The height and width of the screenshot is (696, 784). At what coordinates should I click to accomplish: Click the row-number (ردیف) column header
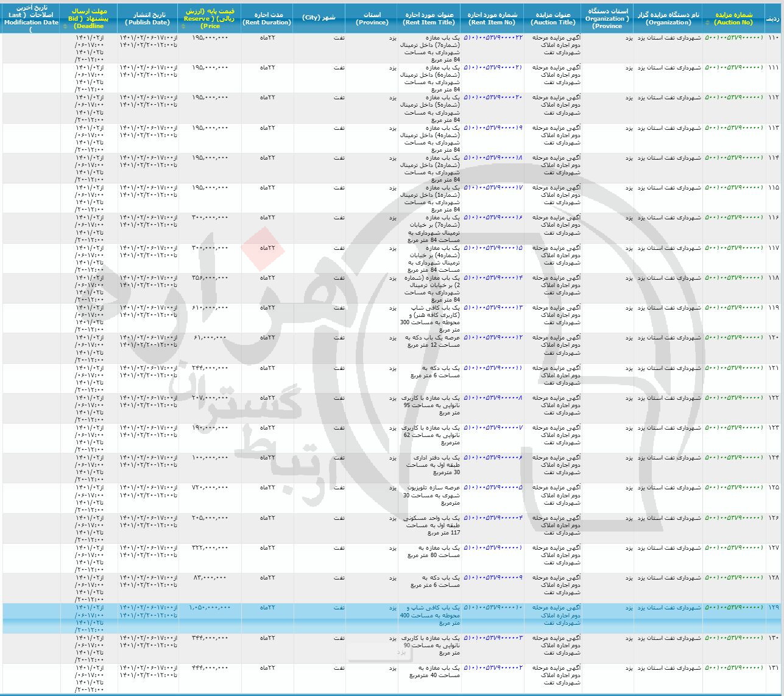(x=774, y=19)
